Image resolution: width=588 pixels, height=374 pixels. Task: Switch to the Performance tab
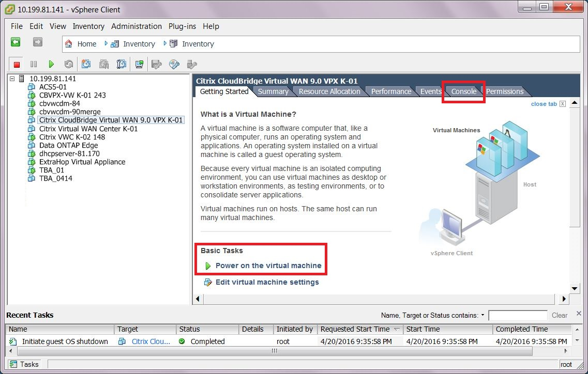(391, 91)
